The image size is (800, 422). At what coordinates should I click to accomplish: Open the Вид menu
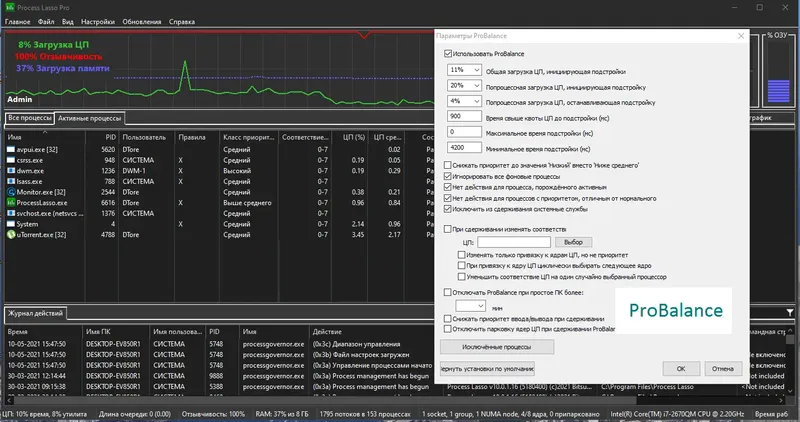click(x=68, y=22)
